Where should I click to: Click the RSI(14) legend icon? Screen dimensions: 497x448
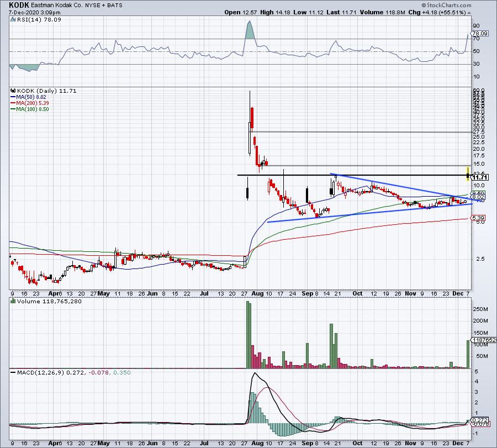click(13, 20)
